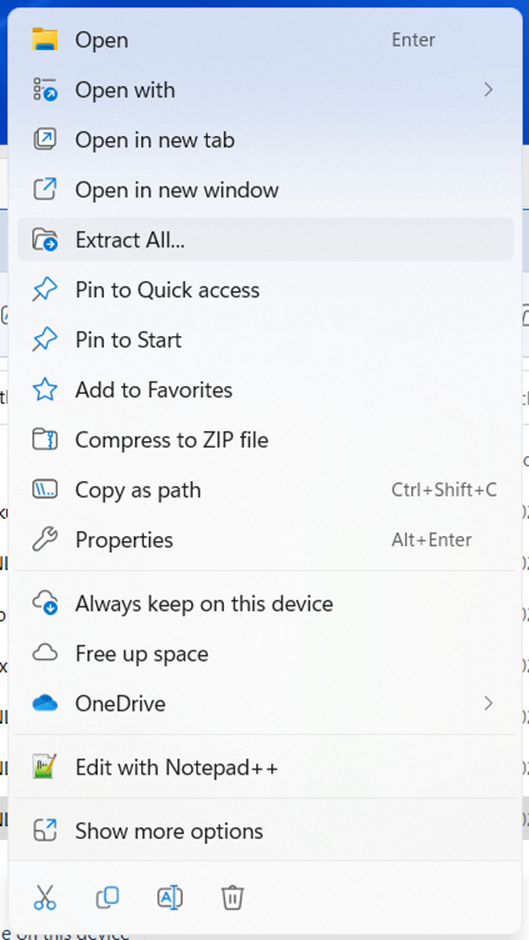
Task: Click the icon beside Open in new tab
Action: coord(44,140)
